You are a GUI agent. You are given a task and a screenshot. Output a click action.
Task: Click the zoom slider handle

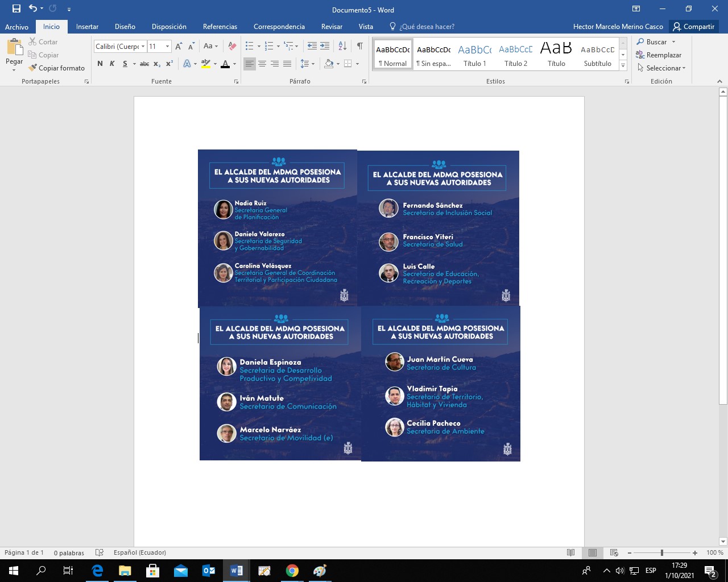[661, 552]
